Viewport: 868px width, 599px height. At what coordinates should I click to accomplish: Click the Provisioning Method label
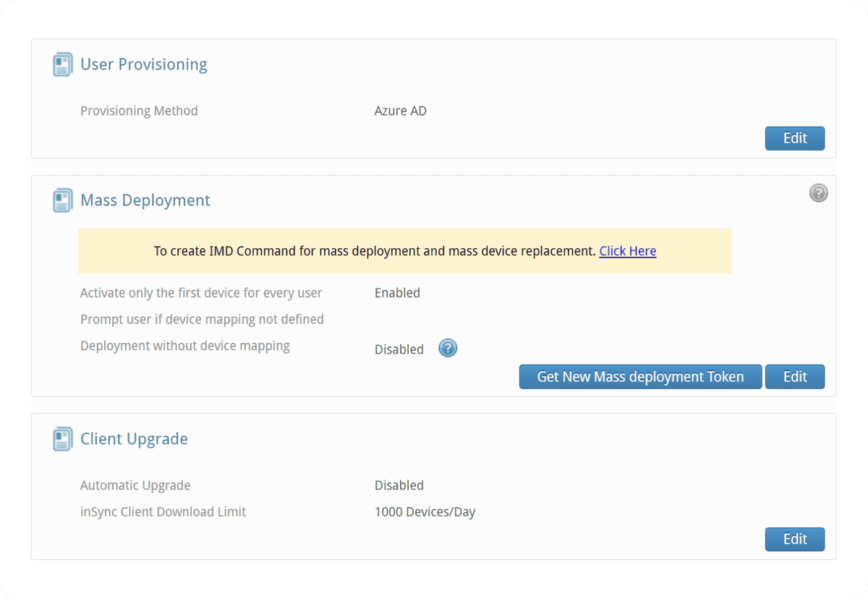(139, 111)
